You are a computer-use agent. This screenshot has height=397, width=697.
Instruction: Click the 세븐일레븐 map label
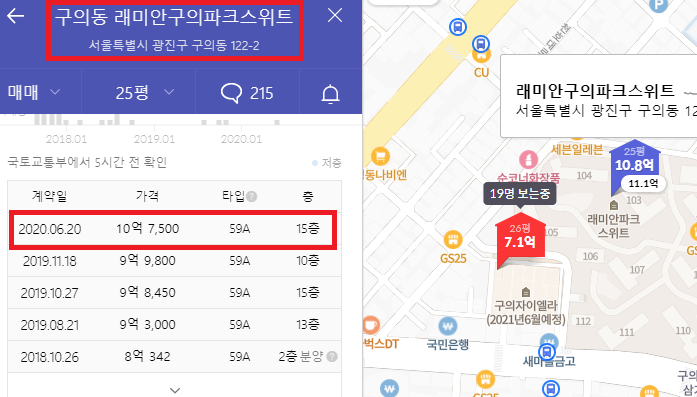click(x=577, y=149)
